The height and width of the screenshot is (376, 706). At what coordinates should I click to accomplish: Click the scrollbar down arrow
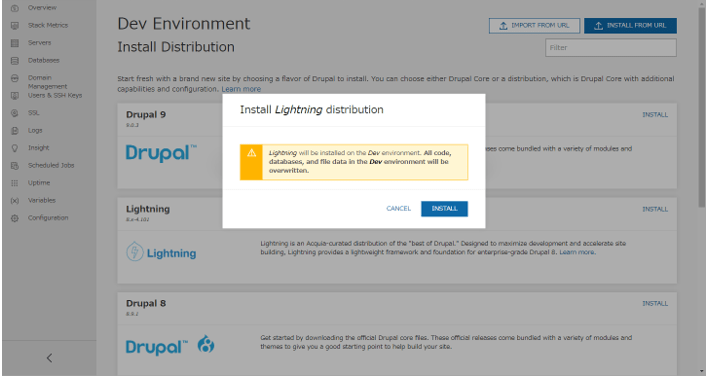pos(701,372)
